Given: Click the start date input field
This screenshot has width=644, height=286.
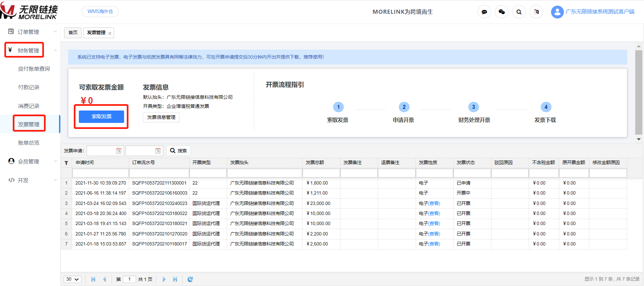Looking at the screenshot, I should coord(102,151).
